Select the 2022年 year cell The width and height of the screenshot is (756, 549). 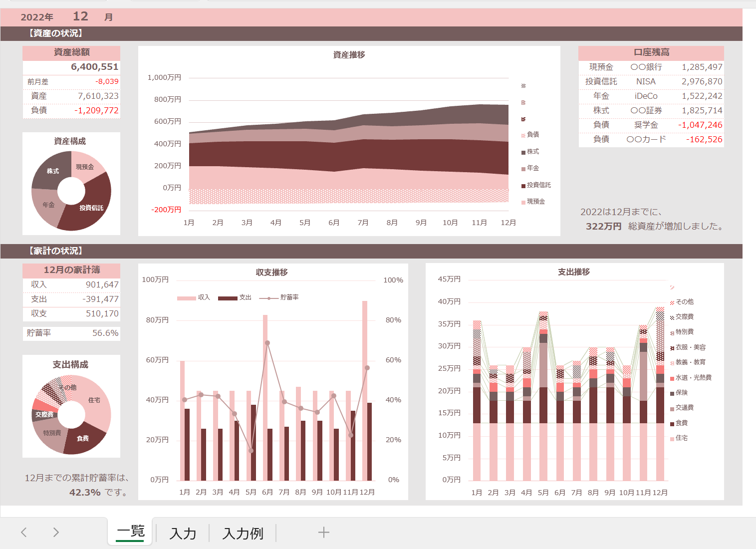pos(37,17)
